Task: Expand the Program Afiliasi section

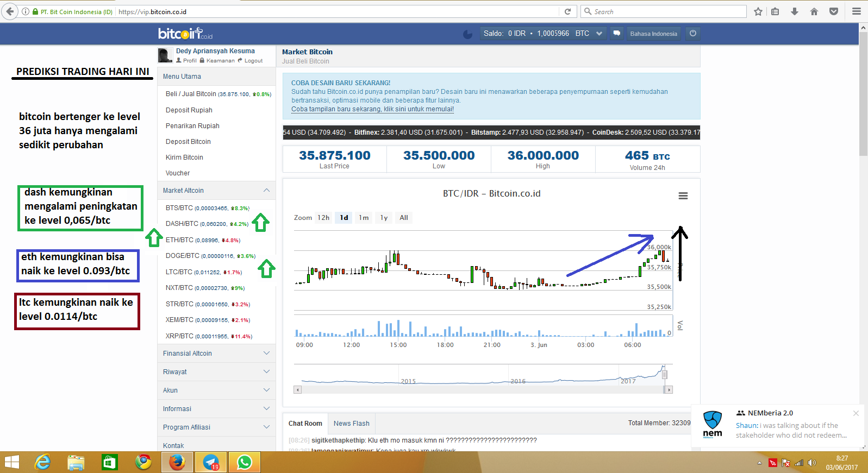Action: coord(216,427)
